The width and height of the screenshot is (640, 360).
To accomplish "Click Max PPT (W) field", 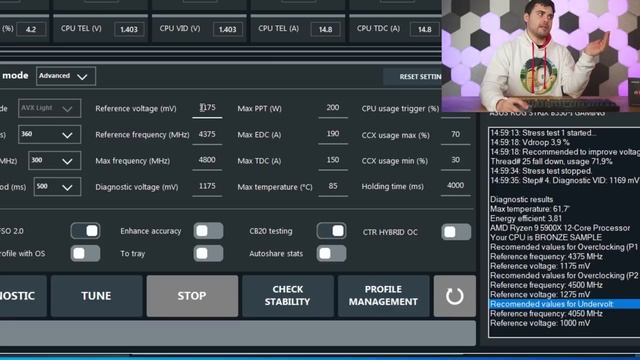I will pyautogui.click(x=333, y=109).
